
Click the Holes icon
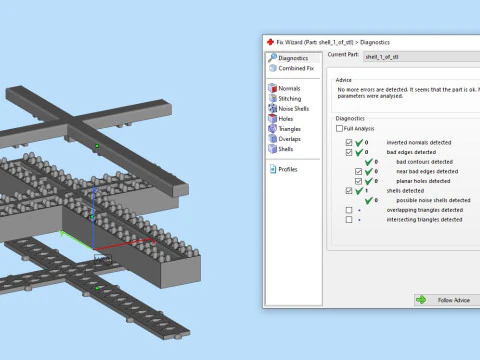tap(273, 118)
